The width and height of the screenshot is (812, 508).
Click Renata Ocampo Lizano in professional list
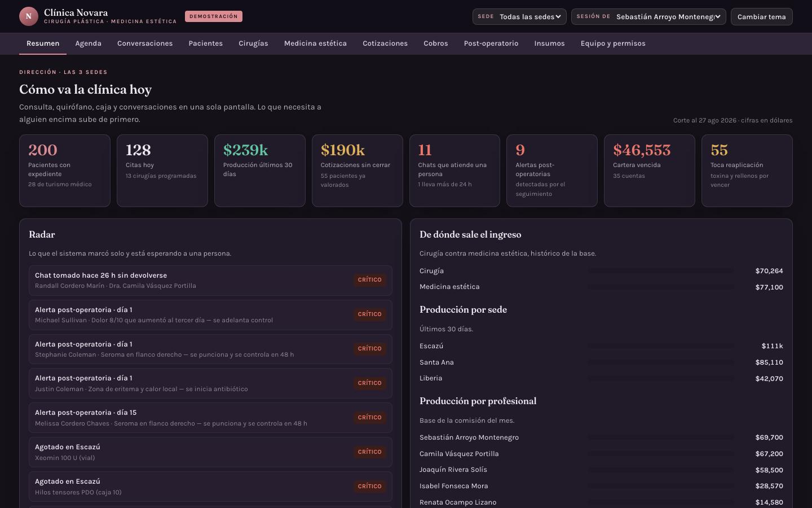point(458,502)
